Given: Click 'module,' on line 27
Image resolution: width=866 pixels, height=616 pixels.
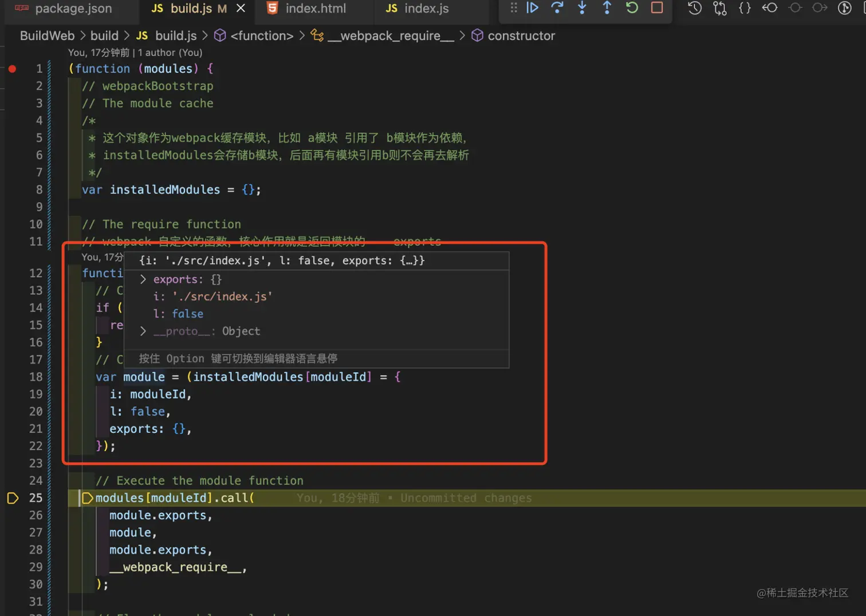Looking at the screenshot, I should point(133,532).
